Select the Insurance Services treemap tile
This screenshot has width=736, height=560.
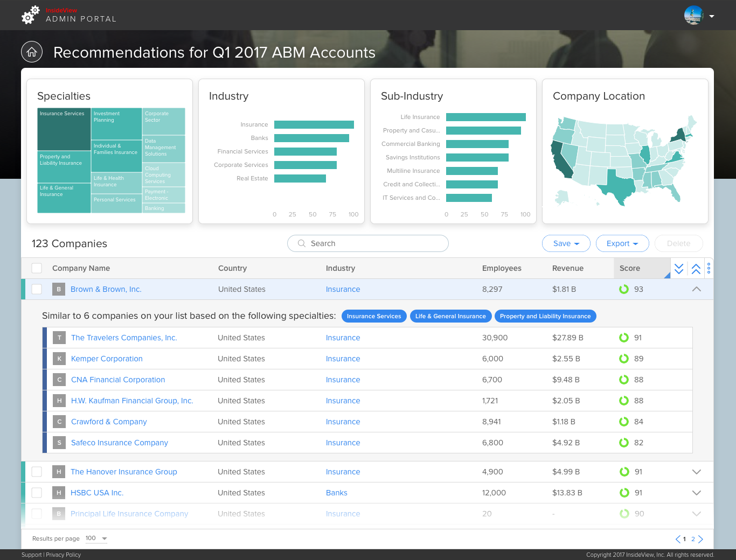pyautogui.click(x=64, y=129)
